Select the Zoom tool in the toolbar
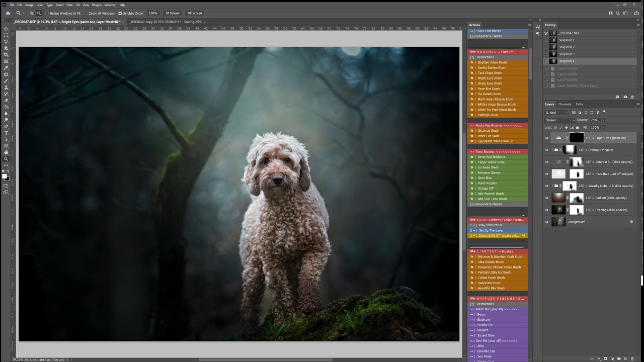This screenshot has height=362, width=644. [7, 159]
